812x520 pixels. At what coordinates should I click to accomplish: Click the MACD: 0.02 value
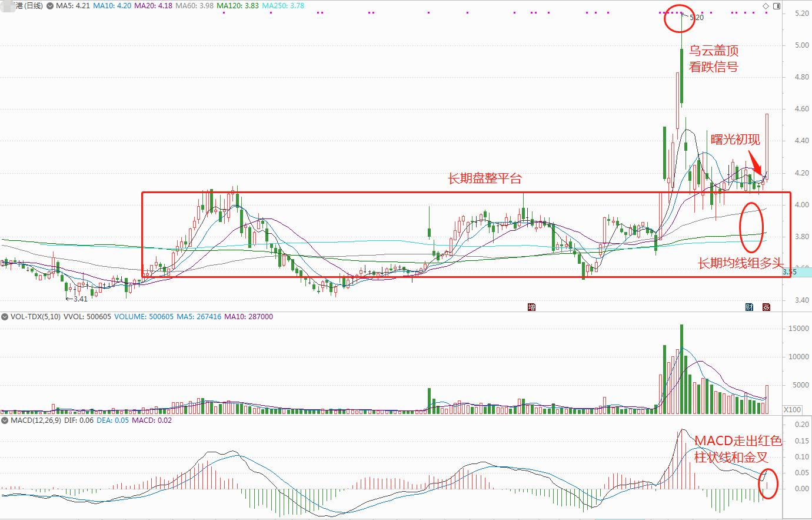152,421
